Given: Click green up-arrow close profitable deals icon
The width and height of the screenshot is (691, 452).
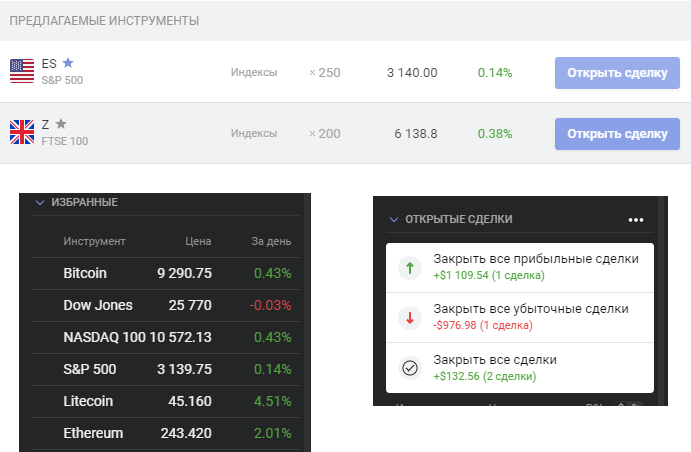Looking at the screenshot, I should click(x=409, y=267).
